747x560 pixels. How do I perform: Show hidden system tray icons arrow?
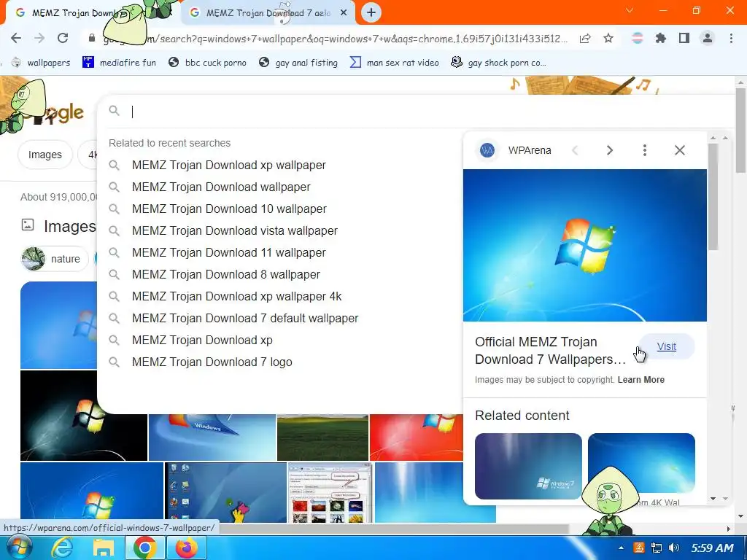pyautogui.click(x=621, y=548)
